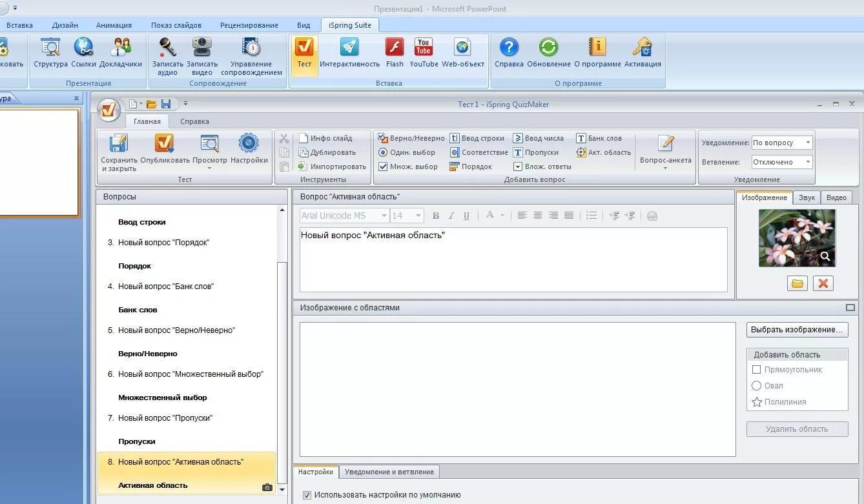This screenshot has width=864, height=504.
Task: Open Уведомление и ветвление tab
Action: pyautogui.click(x=389, y=472)
